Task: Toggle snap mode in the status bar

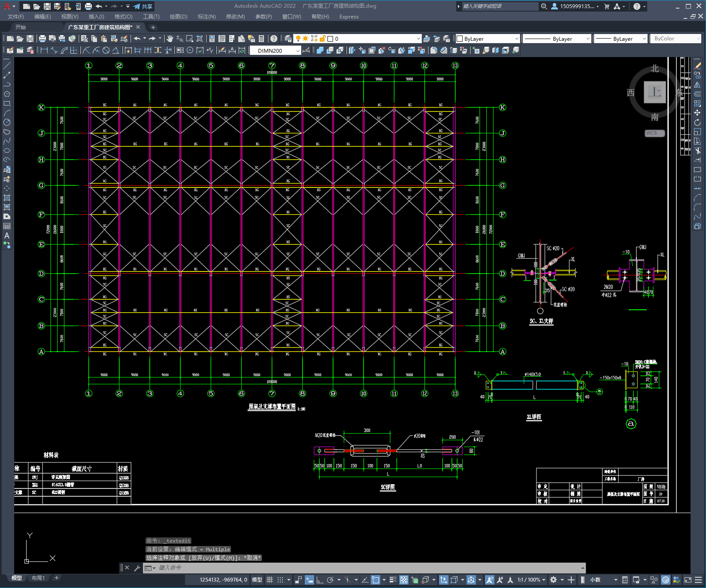Action: tap(280, 580)
